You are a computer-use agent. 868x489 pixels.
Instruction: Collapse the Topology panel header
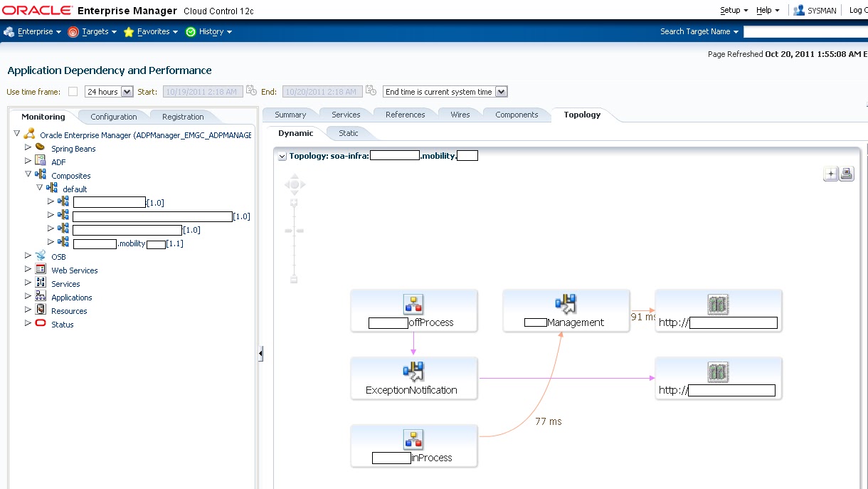click(x=282, y=156)
